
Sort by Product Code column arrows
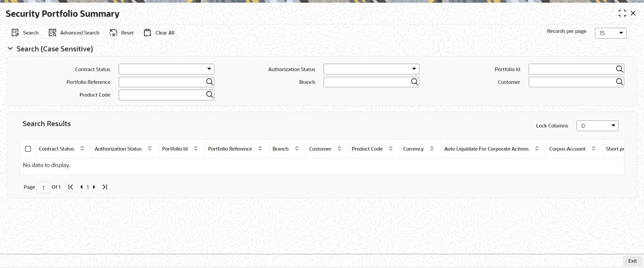pyautogui.click(x=390, y=149)
